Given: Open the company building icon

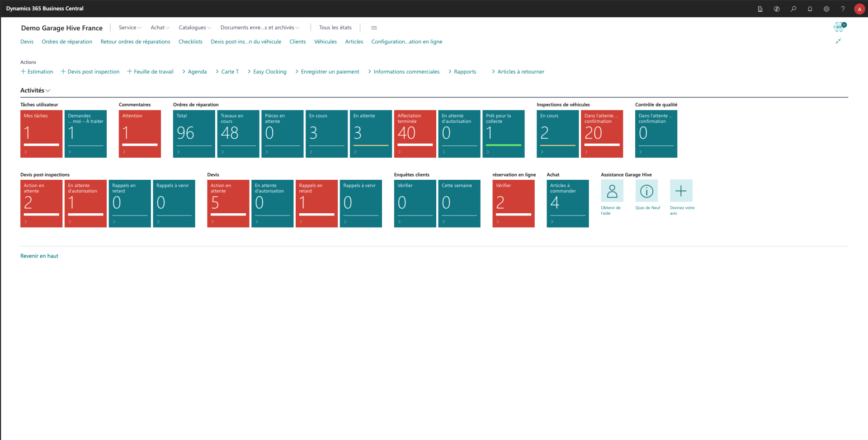Looking at the screenshot, I should point(760,9).
